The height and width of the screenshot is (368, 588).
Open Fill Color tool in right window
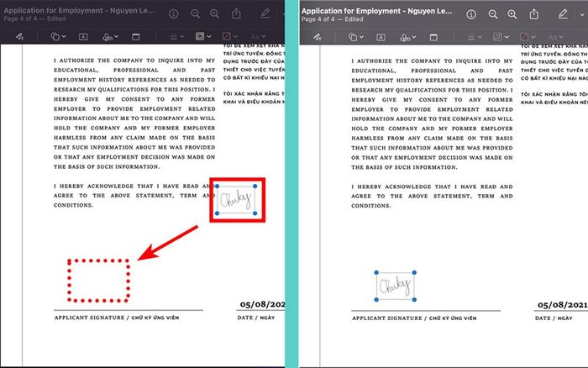(524, 37)
